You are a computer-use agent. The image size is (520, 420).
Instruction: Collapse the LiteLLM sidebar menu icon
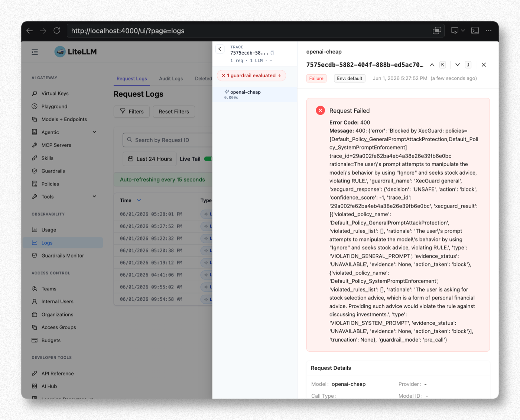[35, 52]
